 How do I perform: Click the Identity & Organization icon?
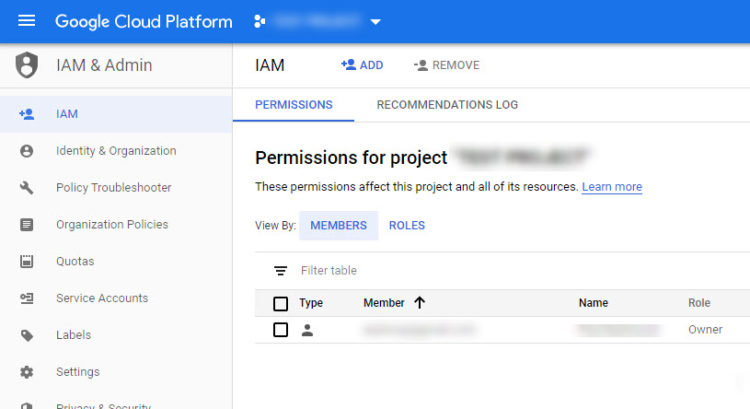pos(27,151)
